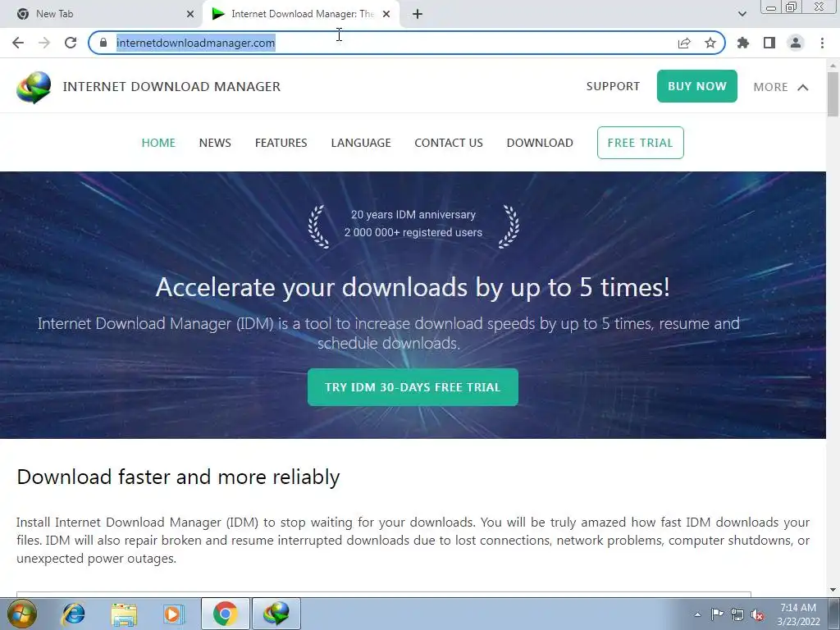The width and height of the screenshot is (840, 630).
Task: Reload the page with refresh icon
Action: tap(71, 43)
